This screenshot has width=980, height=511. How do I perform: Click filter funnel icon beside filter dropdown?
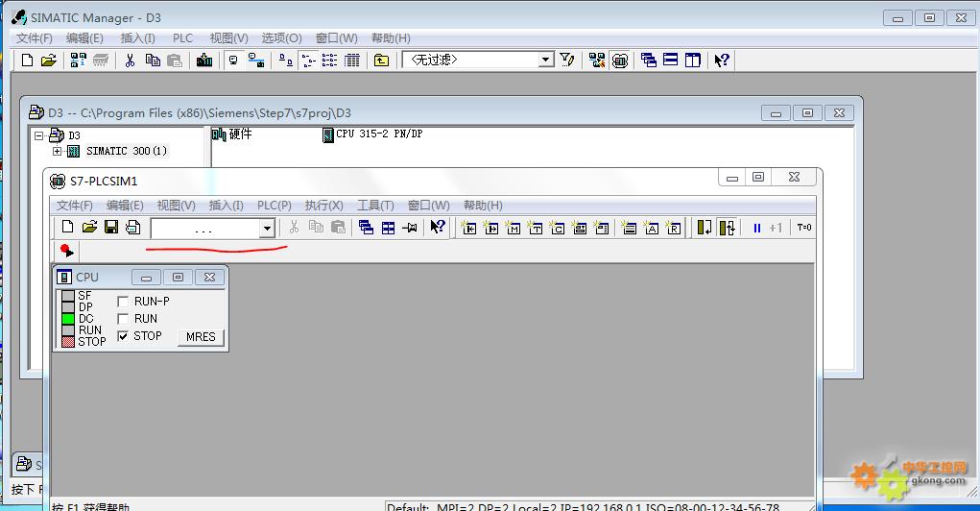click(567, 61)
